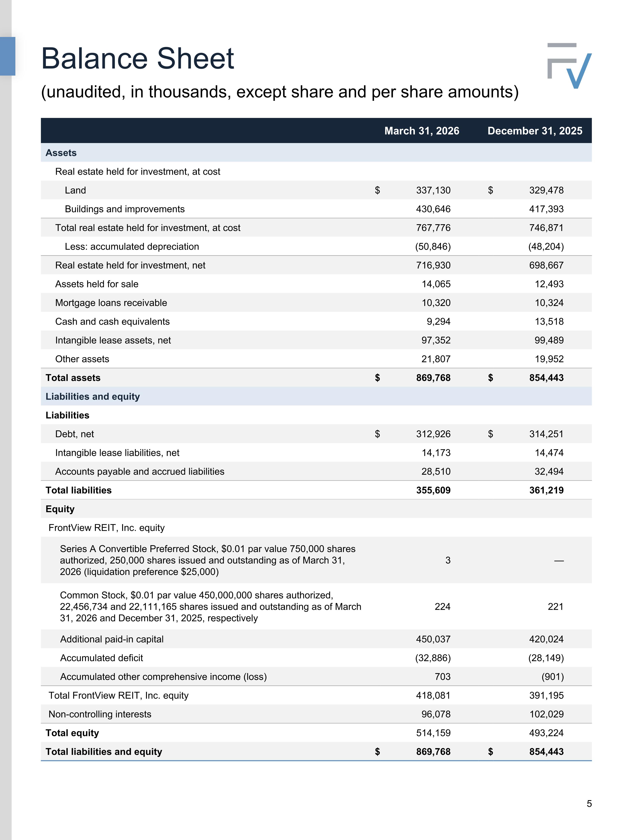623x840 pixels.
Task: Click the "Total real estate held for investment, at cost" label
Action: point(148,228)
